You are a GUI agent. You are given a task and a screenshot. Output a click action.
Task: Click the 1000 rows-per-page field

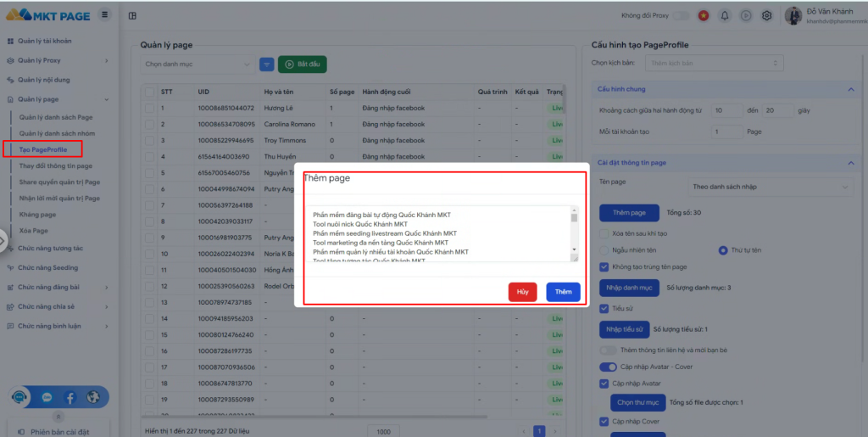pyautogui.click(x=384, y=431)
